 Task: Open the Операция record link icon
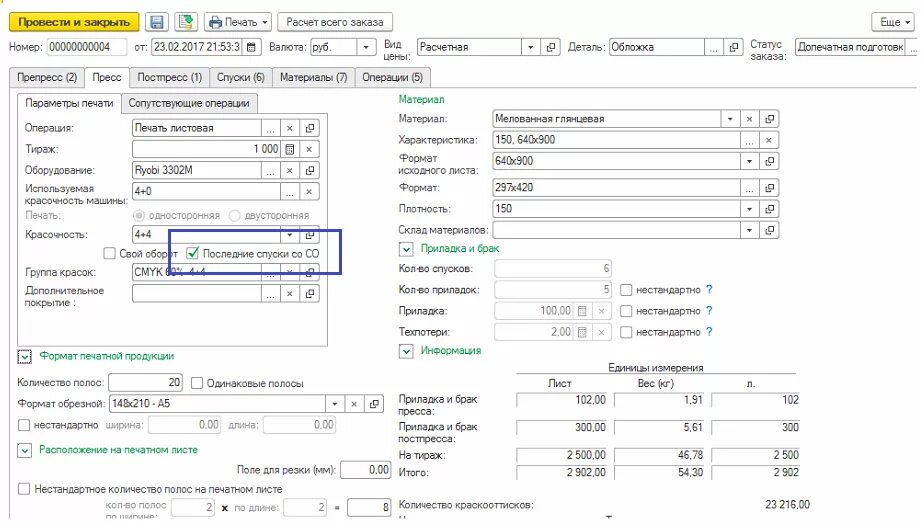[309, 128]
